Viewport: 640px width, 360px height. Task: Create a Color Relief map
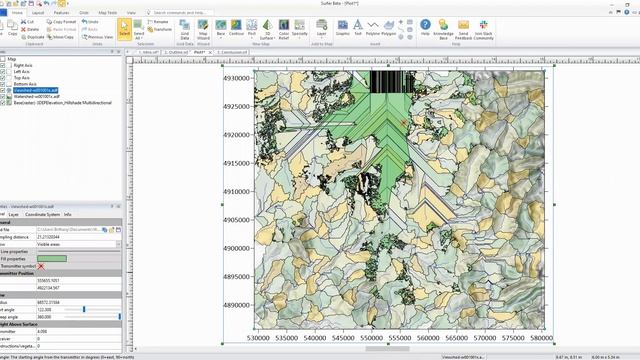tap(284, 29)
